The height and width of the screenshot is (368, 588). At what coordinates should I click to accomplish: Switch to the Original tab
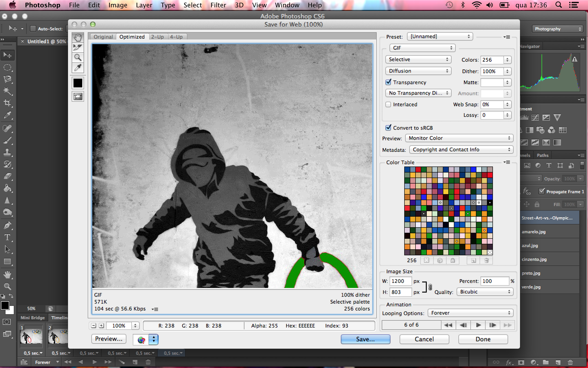pyautogui.click(x=103, y=37)
